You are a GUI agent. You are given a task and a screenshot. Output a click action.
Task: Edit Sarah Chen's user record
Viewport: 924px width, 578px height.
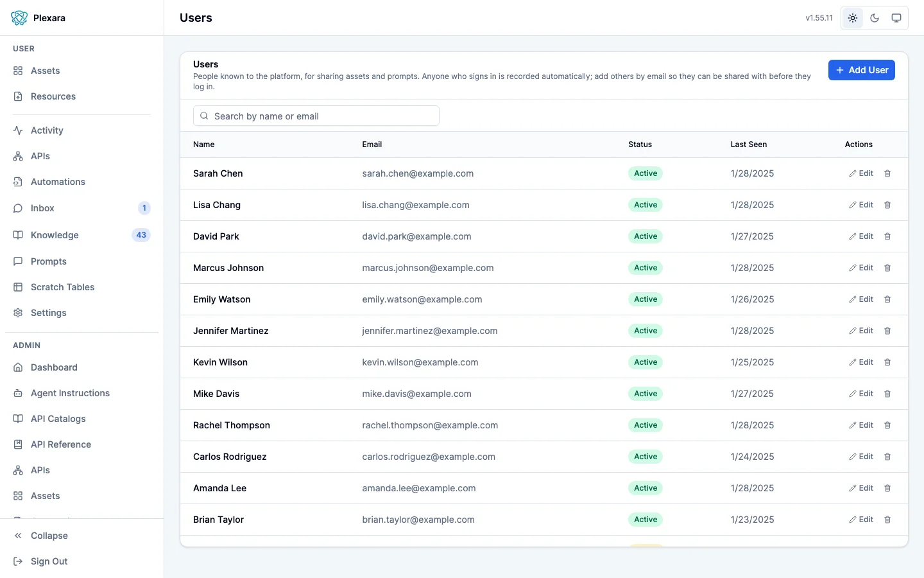(861, 173)
